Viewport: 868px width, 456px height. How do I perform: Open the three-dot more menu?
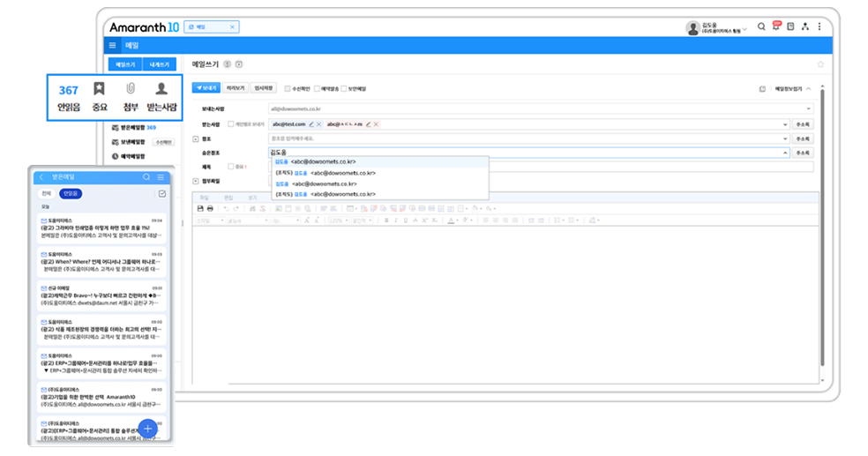pos(819,26)
